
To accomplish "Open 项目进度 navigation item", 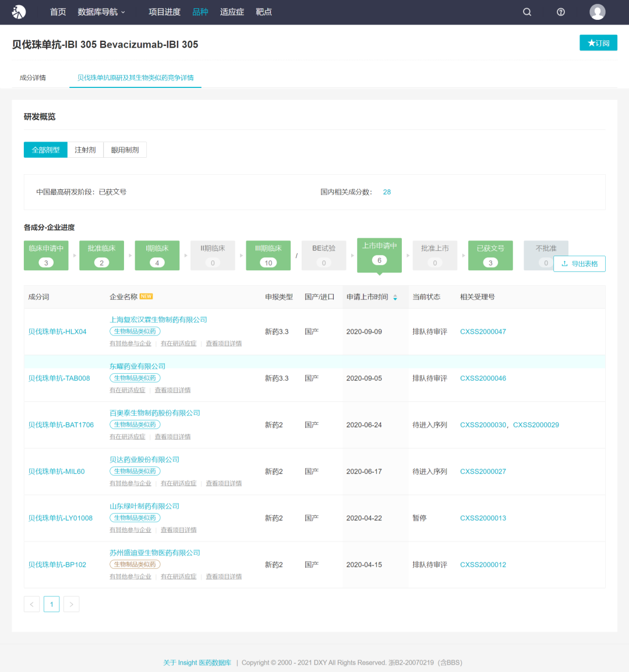I will [x=164, y=12].
